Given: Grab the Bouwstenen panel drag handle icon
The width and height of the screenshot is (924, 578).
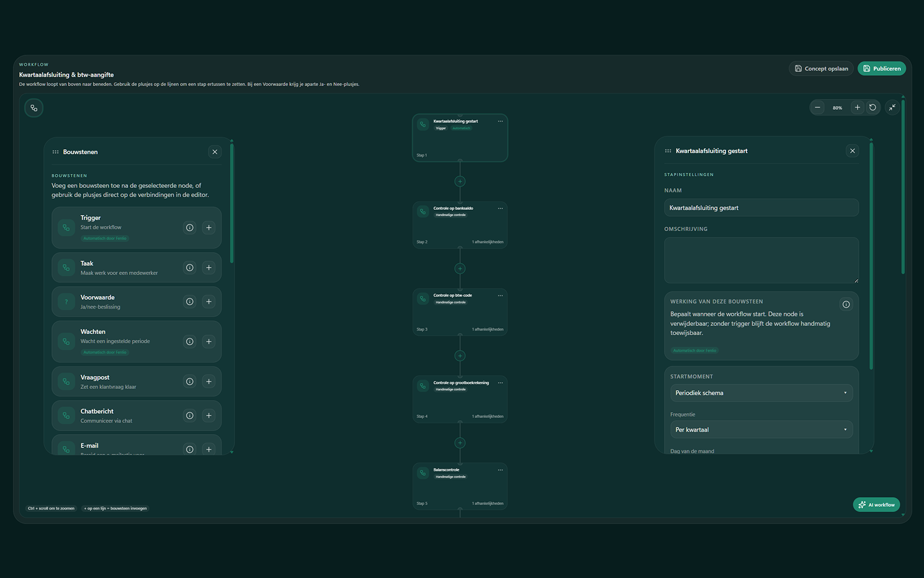Looking at the screenshot, I should coord(55,152).
